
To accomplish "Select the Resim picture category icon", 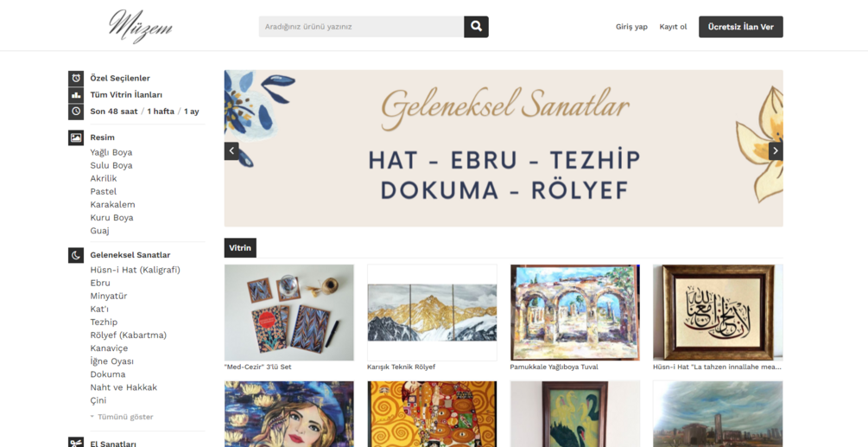I will pyautogui.click(x=76, y=137).
